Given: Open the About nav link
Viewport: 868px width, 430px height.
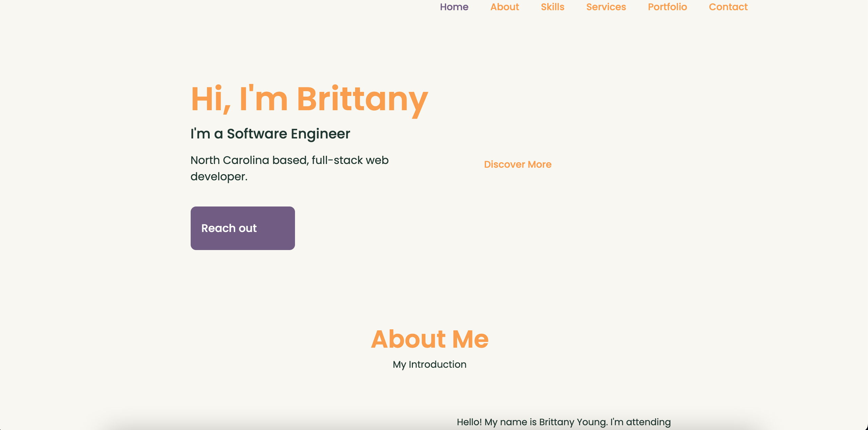Looking at the screenshot, I should pyautogui.click(x=505, y=7).
